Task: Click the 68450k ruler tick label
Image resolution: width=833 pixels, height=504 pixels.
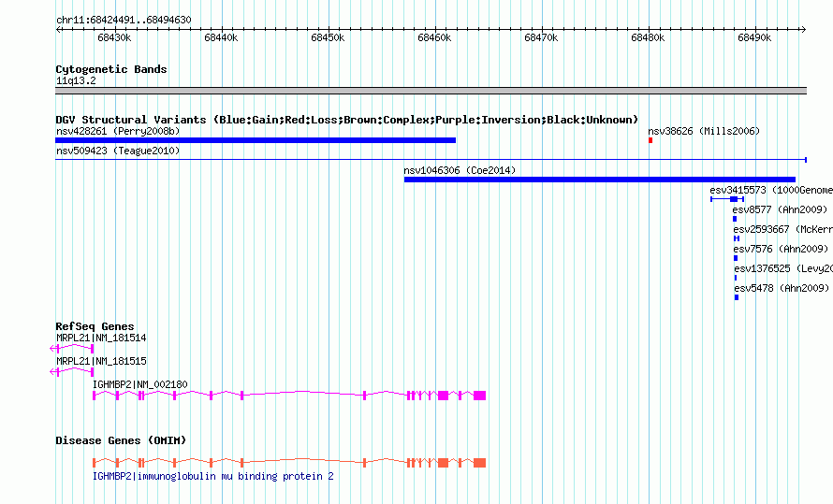Action: 328,37
